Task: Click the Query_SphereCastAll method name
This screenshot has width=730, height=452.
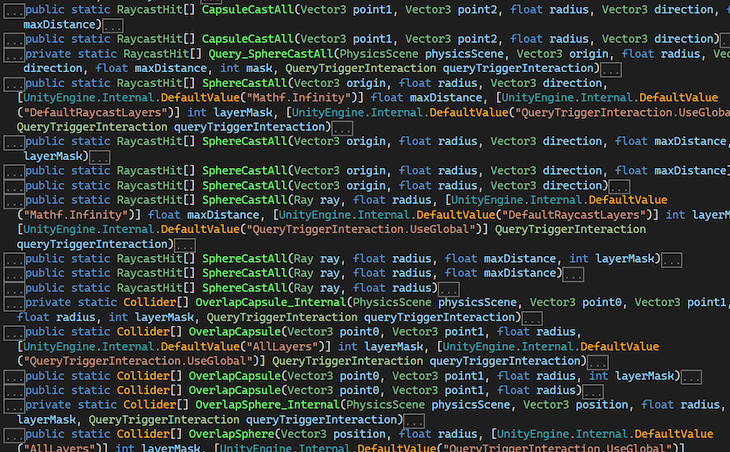Action: coord(271,54)
